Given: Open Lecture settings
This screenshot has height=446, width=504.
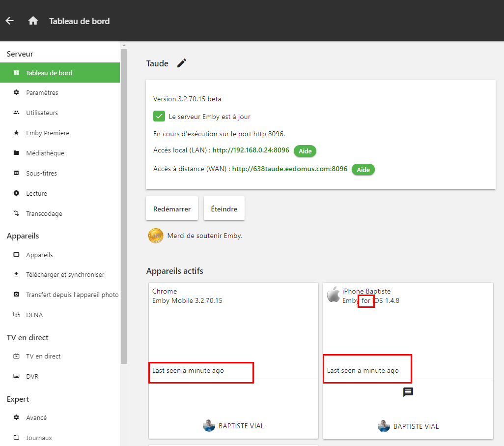Looking at the screenshot, I should click(x=60, y=193).
